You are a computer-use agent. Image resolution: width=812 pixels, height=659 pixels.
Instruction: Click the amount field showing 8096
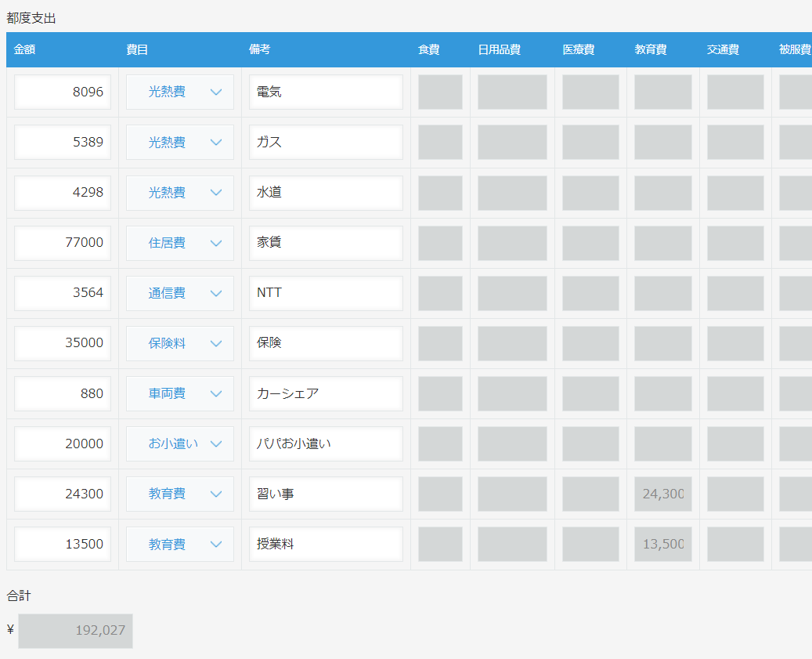pos(63,92)
